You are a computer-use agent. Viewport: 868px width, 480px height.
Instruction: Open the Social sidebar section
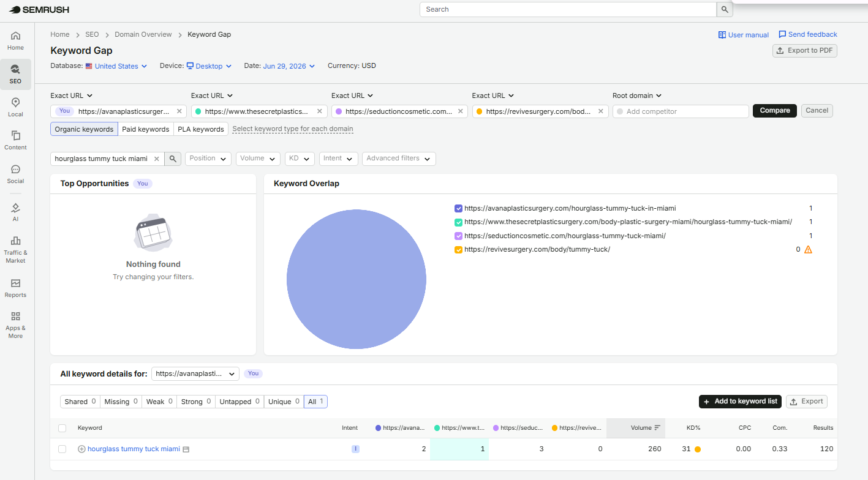[x=16, y=174]
